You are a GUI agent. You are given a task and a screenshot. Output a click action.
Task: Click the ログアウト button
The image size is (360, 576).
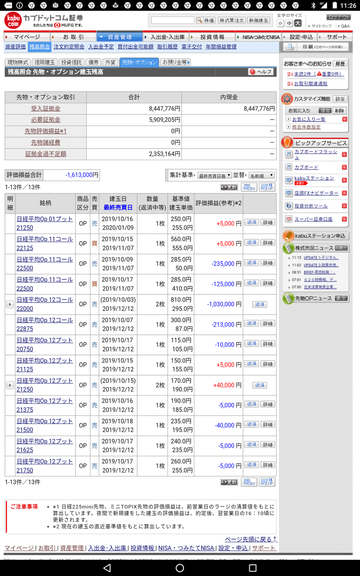click(x=338, y=17)
